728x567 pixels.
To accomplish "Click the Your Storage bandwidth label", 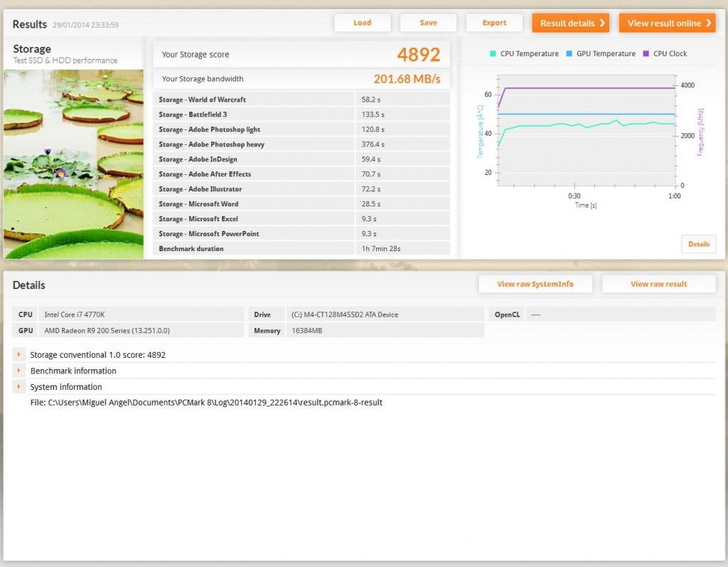I will pyautogui.click(x=203, y=79).
